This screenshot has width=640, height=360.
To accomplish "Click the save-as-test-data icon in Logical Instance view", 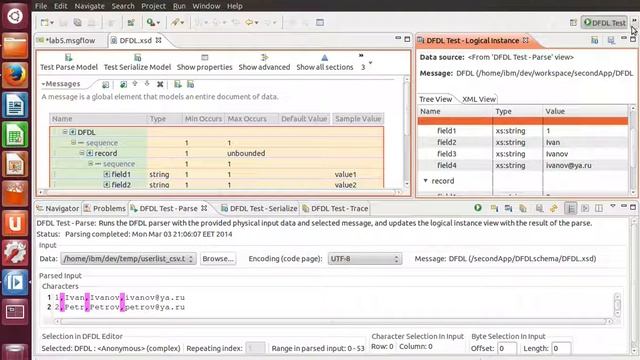I will pos(611,40).
